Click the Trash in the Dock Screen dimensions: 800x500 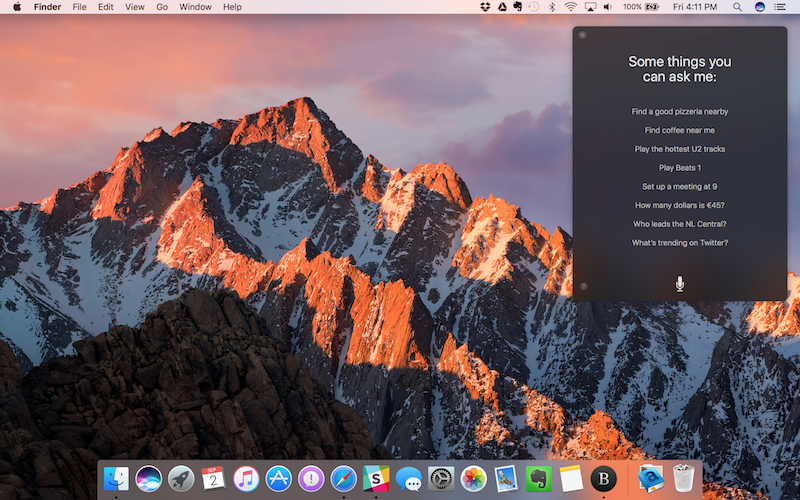click(x=683, y=478)
